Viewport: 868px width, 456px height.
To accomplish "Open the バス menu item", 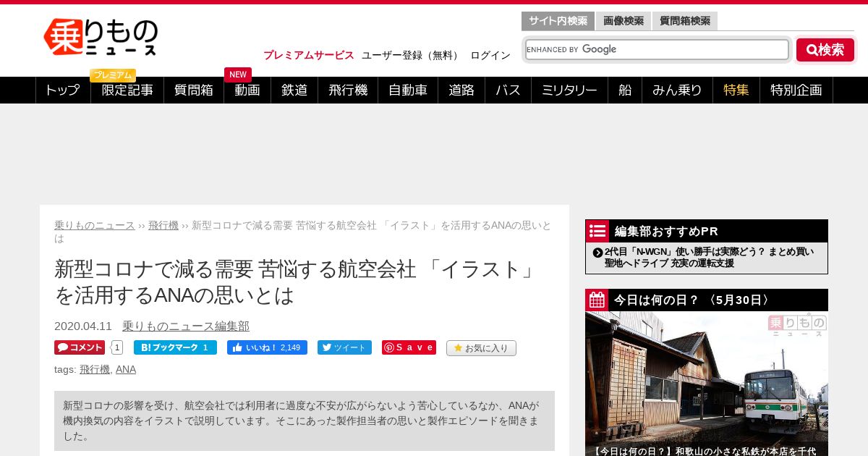I will pyautogui.click(x=509, y=90).
